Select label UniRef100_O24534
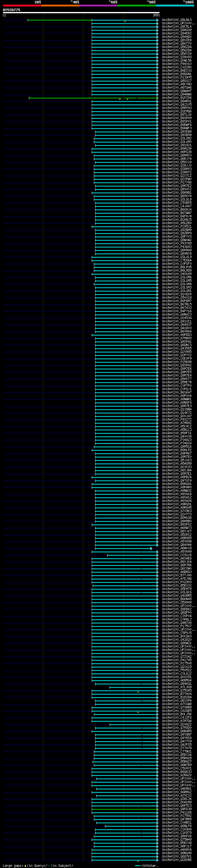Viewport: 197px width, 868px height. point(177,318)
